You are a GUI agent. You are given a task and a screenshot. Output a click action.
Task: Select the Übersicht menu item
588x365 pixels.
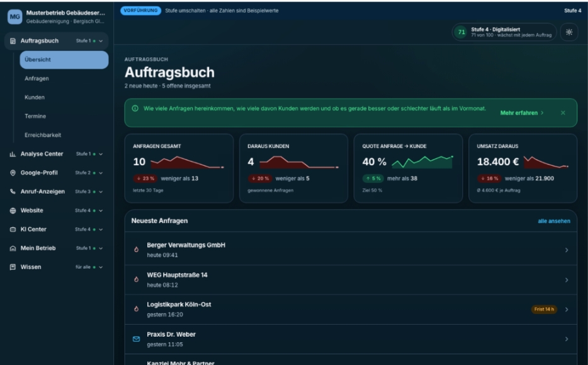pos(64,60)
